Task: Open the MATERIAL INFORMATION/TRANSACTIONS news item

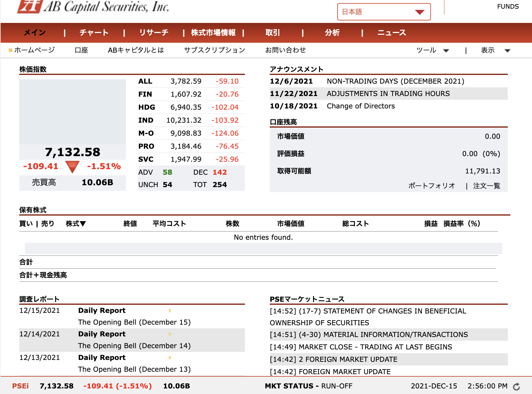Action: point(369,335)
